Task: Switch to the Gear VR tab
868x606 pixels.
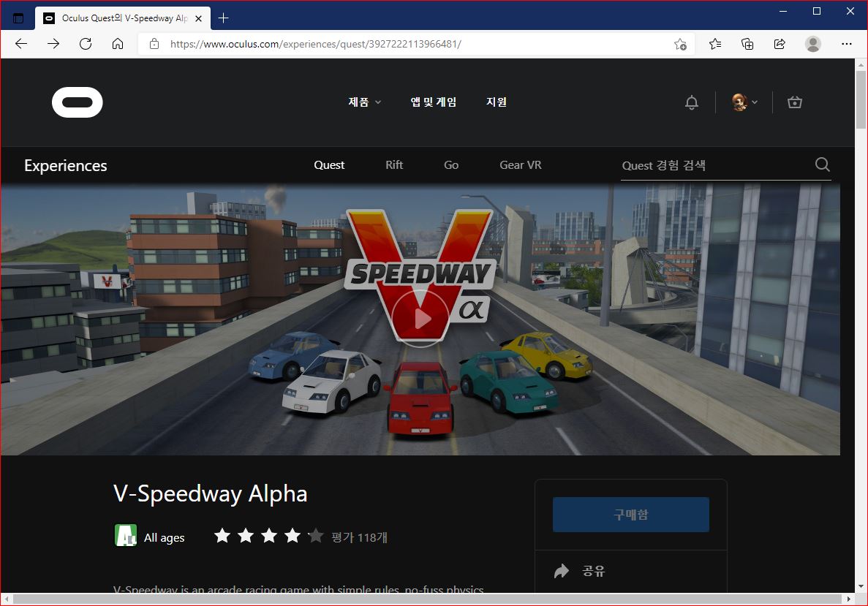Action: pyautogui.click(x=521, y=165)
